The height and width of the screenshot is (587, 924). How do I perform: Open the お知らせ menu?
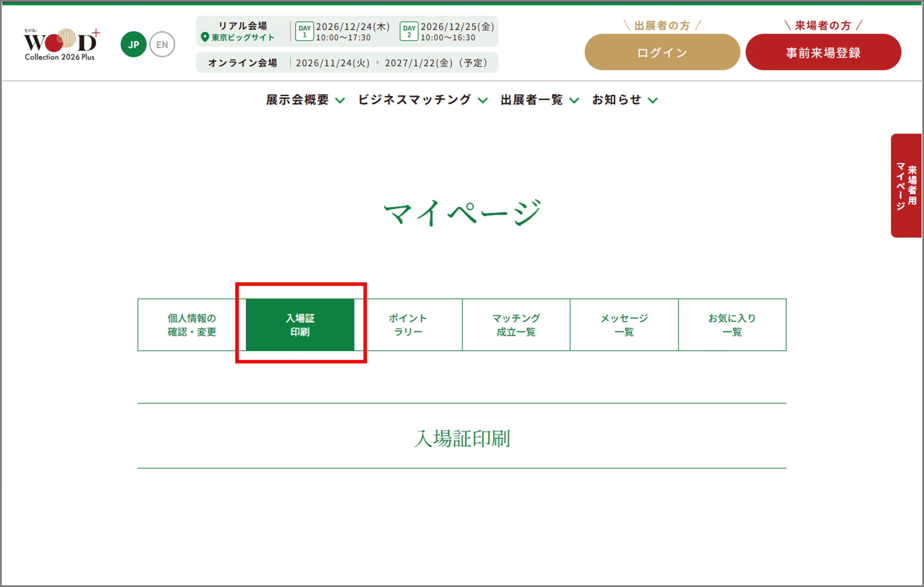pos(617,100)
